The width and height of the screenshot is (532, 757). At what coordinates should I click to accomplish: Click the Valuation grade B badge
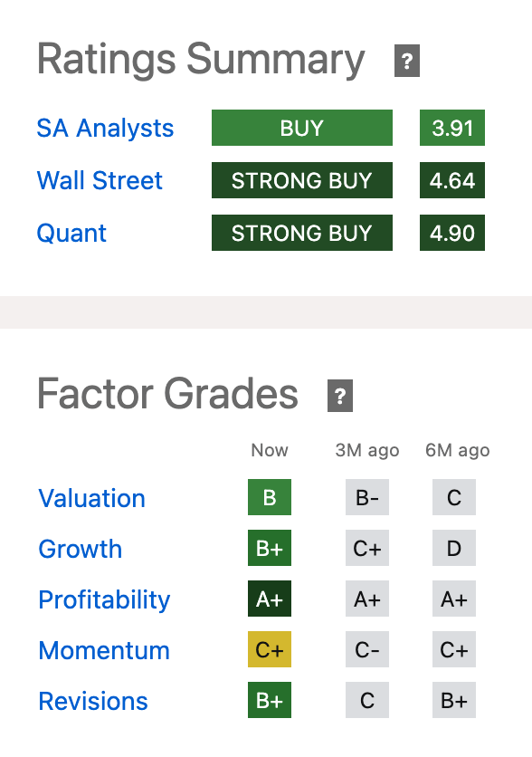click(269, 497)
